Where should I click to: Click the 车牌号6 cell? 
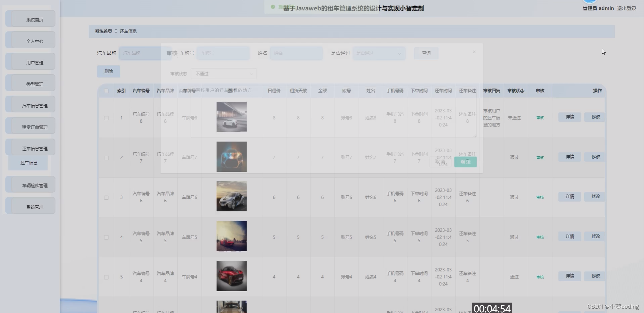point(189,197)
